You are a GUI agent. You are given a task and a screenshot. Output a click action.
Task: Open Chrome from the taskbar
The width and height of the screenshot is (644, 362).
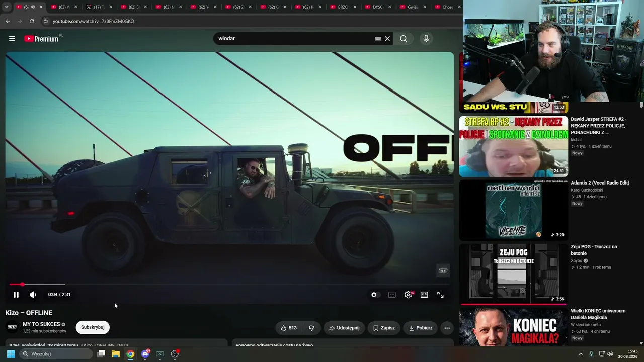(130, 354)
